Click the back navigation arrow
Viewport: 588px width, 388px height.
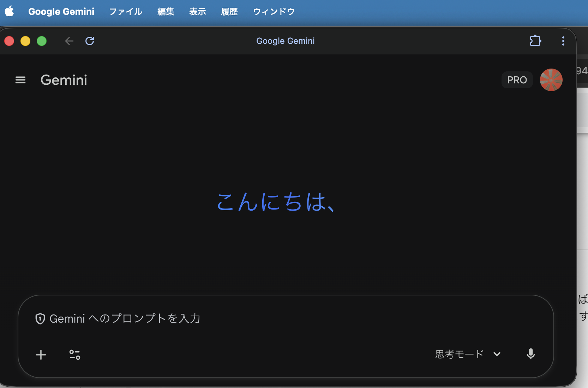(x=69, y=41)
